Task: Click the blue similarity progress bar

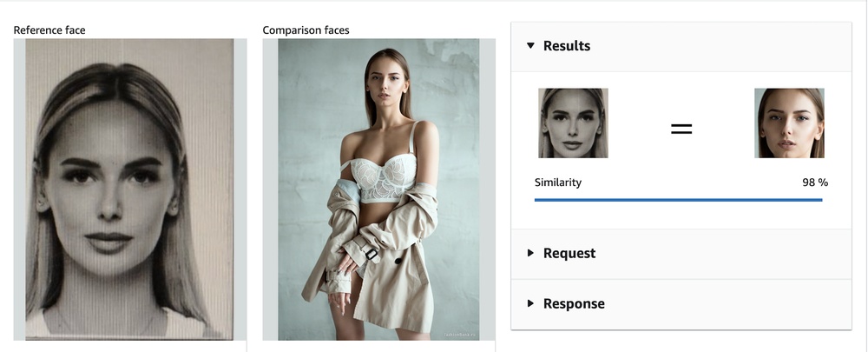Action: pos(678,200)
